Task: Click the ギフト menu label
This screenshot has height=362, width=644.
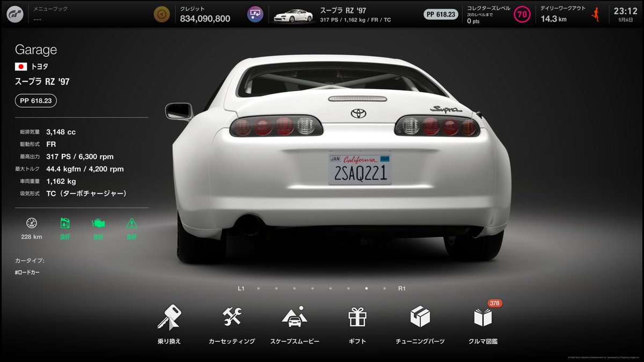Action: 357,341
